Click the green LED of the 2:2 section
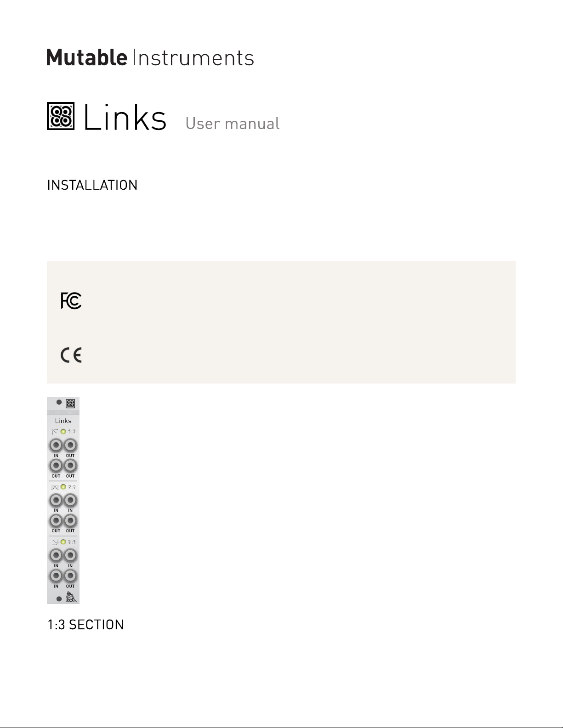This screenshot has width=563, height=728. tap(63, 487)
